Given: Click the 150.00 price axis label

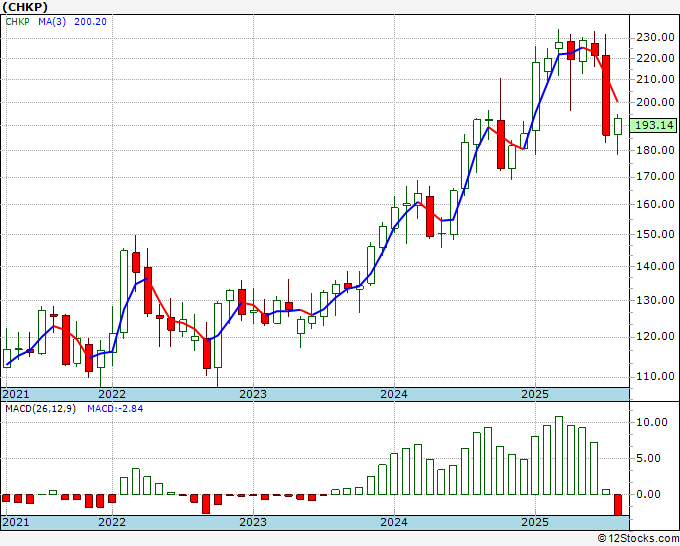Looking at the screenshot, I should coord(655,234).
